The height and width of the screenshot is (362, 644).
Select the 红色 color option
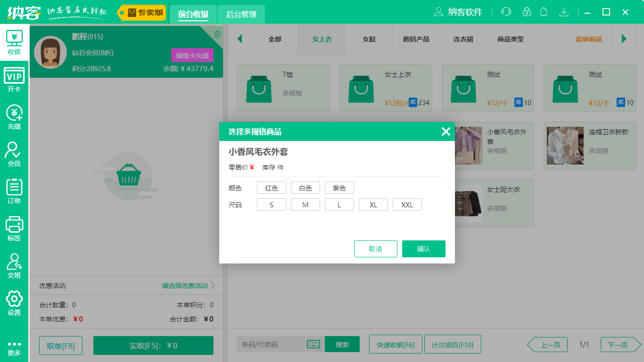pos(271,187)
